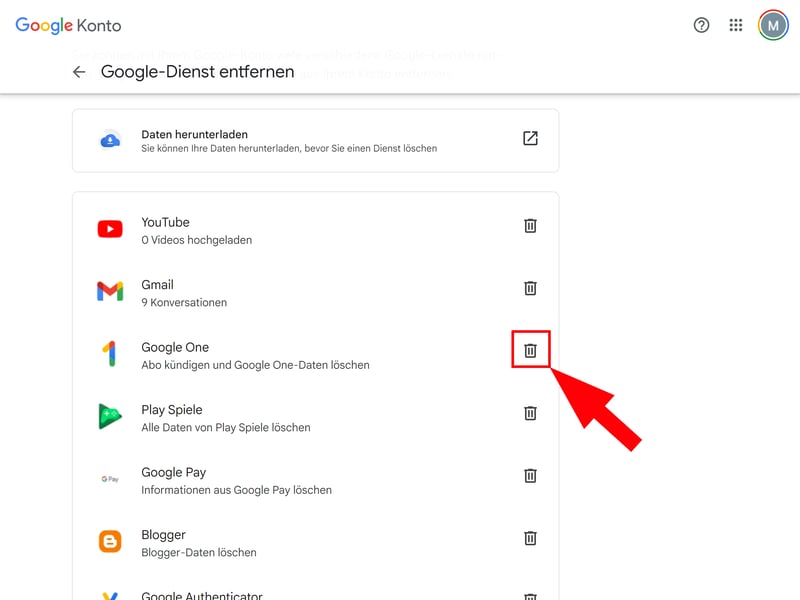Click '9 Konversationen' text
The image size is (800, 600).
[184, 303]
